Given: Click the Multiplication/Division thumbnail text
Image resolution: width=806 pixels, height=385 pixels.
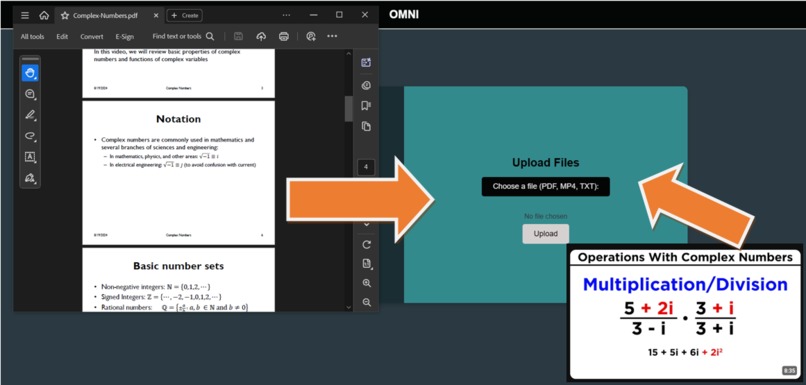Looking at the screenshot, I should coord(685,285).
